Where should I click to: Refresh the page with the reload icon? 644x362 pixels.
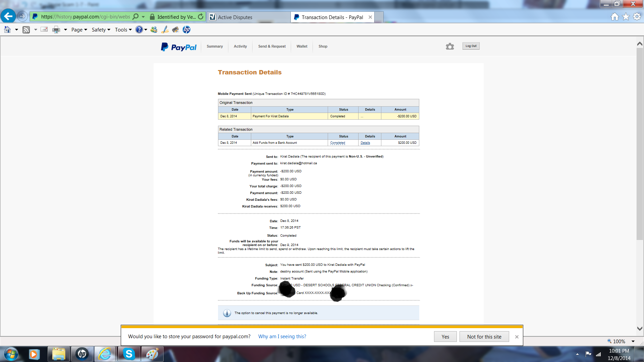201,16
